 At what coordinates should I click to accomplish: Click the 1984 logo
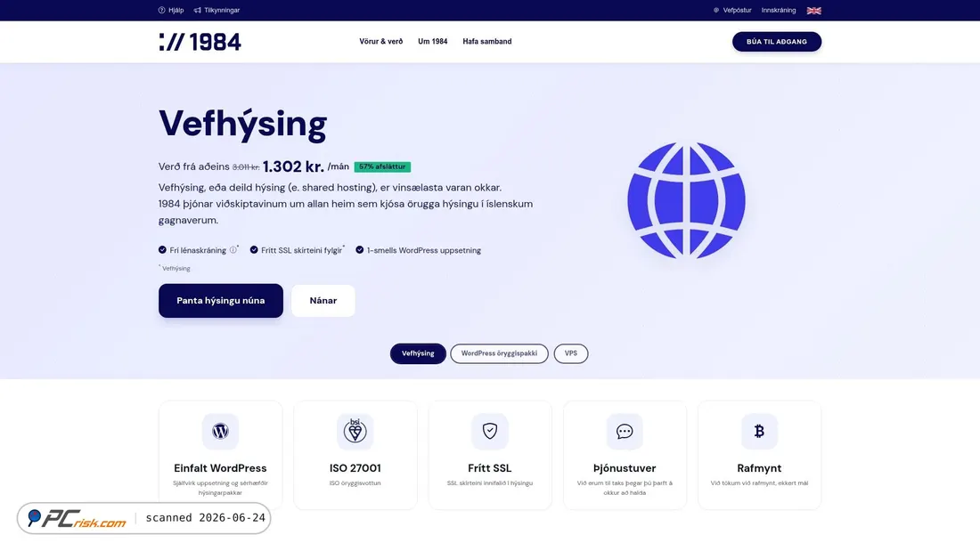200,42
